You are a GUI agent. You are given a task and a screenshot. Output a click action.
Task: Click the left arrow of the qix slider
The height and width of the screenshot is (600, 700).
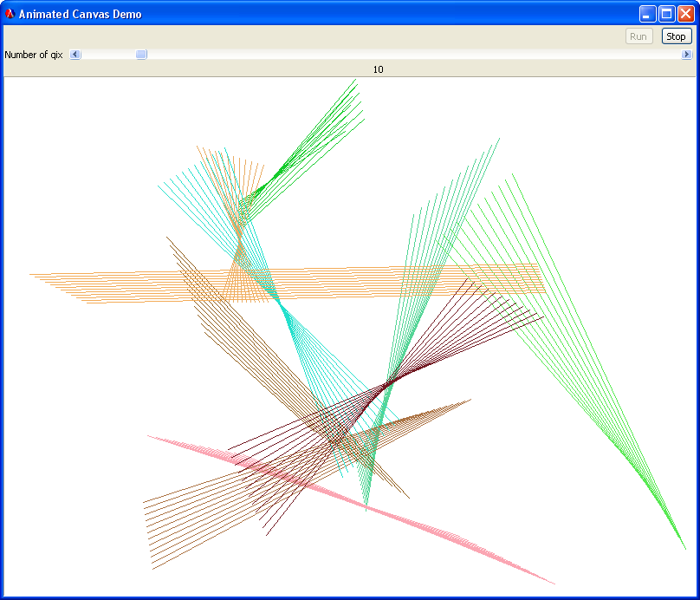[75, 55]
